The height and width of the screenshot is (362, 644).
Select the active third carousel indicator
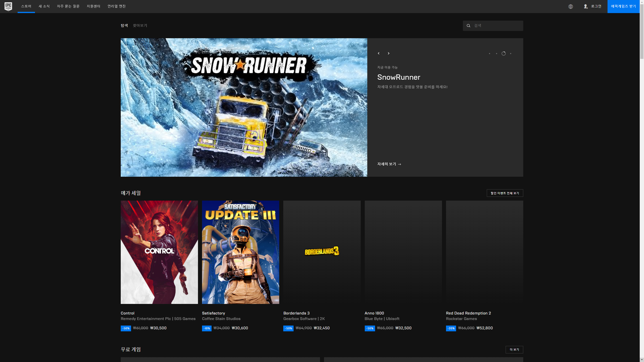pyautogui.click(x=504, y=54)
